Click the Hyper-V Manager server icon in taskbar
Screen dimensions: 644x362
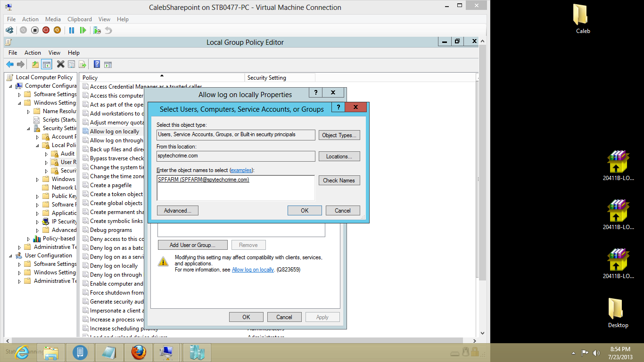197,352
